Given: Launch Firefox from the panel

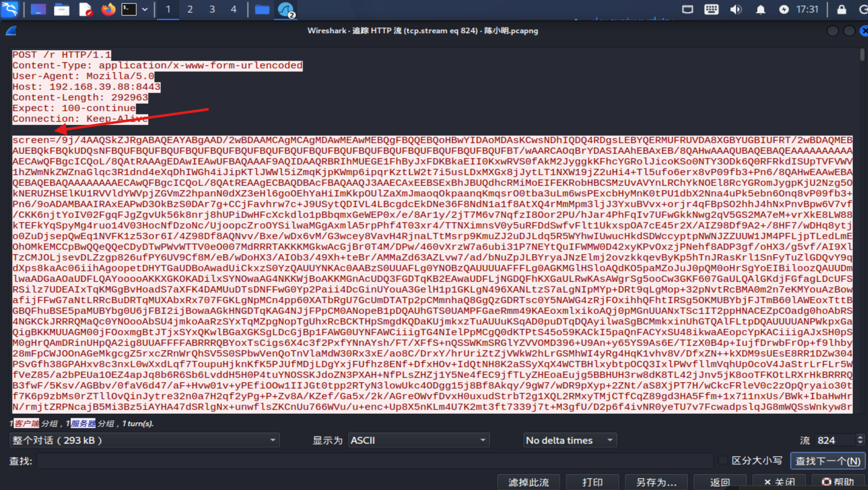Looking at the screenshot, I should pos(108,9).
